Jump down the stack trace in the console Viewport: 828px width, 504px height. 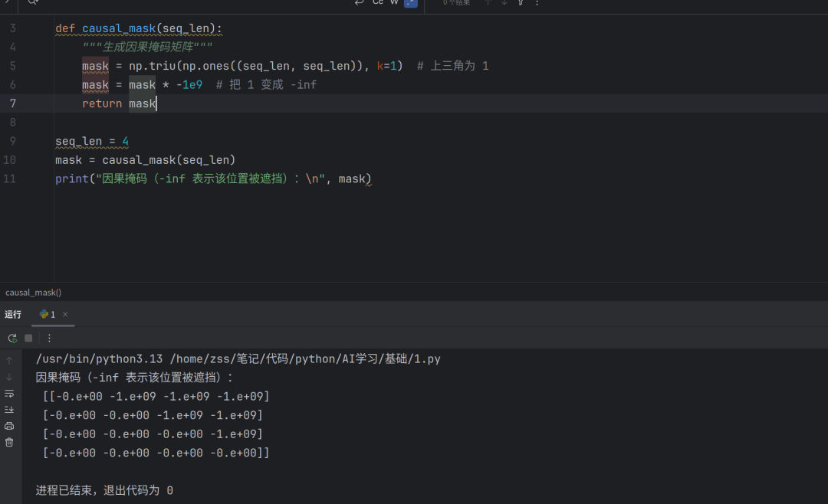(9, 377)
